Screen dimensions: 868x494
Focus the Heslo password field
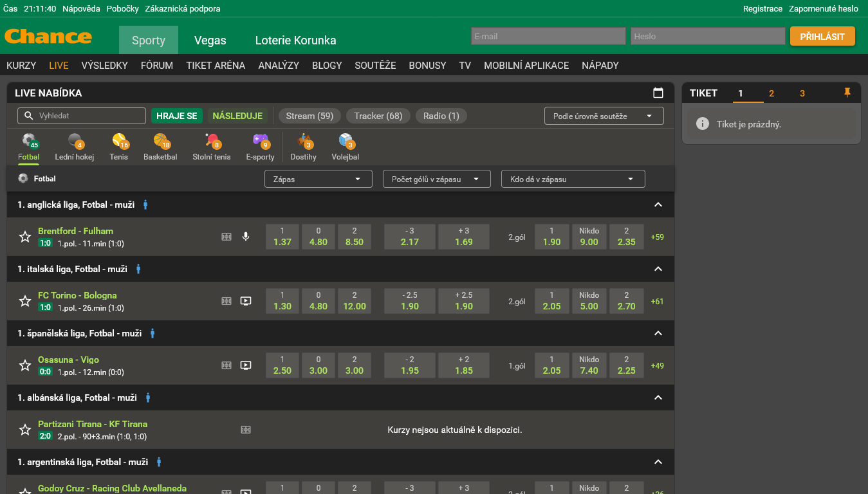[708, 36]
